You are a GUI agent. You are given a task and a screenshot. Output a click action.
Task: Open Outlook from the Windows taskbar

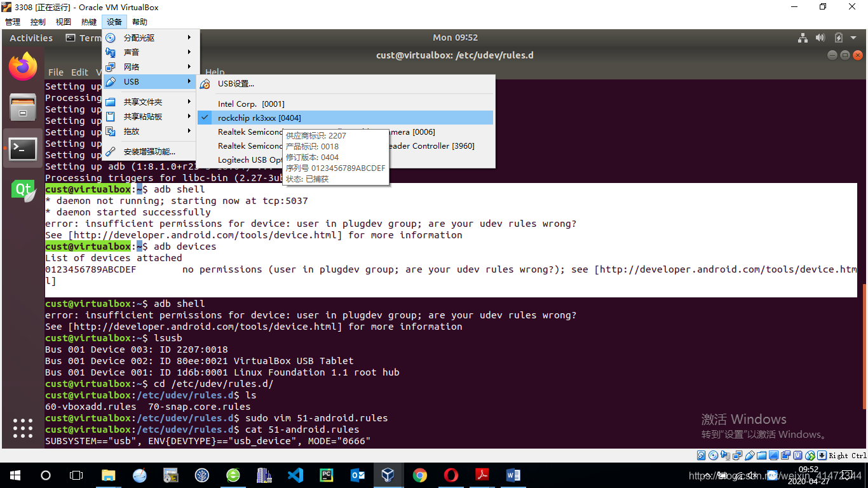click(357, 475)
